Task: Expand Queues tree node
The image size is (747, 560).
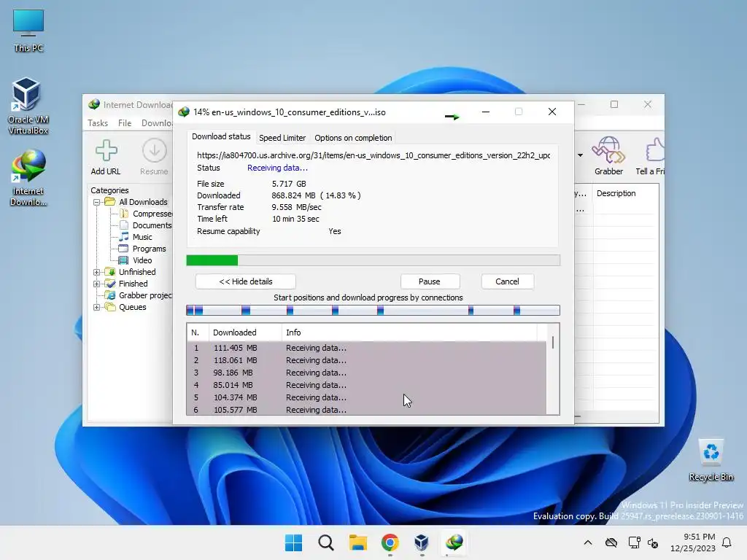Action: pyautogui.click(x=97, y=307)
